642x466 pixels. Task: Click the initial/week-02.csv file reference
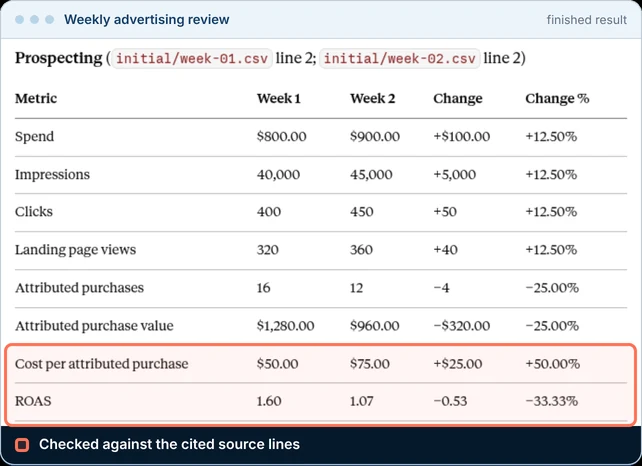[x=399, y=59]
